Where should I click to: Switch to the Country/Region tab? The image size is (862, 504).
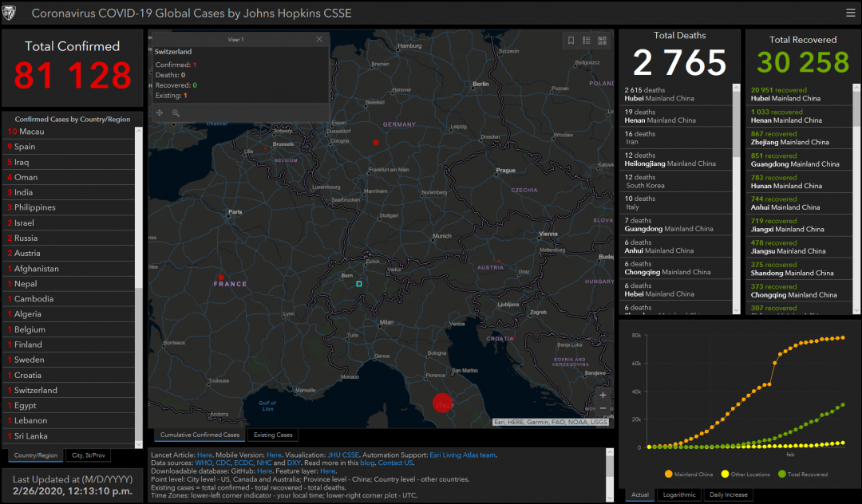pos(36,455)
